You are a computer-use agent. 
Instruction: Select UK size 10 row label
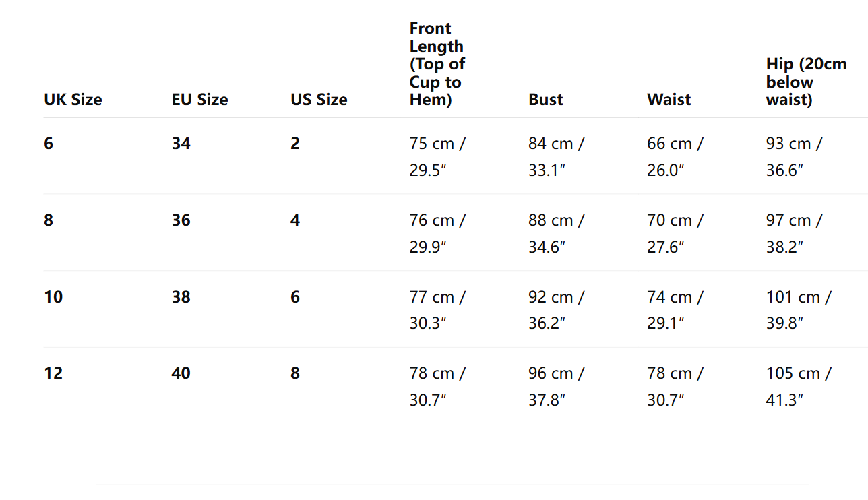tap(53, 297)
